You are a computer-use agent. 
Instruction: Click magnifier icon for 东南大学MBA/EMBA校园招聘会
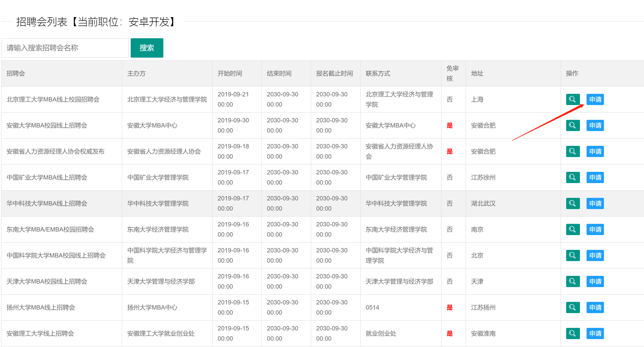[x=573, y=229]
